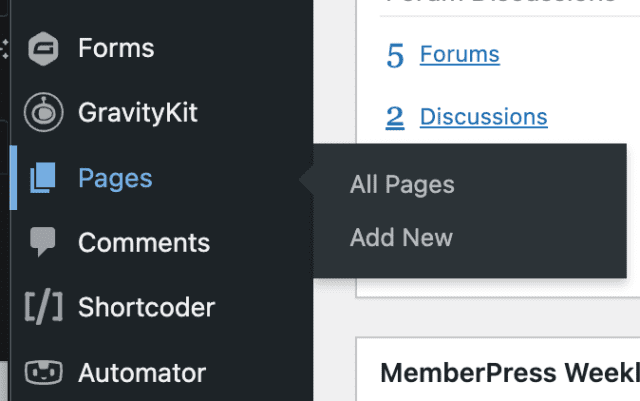640x401 pixels.
Task: Follow the Discussions link
Action: [483, 117]
